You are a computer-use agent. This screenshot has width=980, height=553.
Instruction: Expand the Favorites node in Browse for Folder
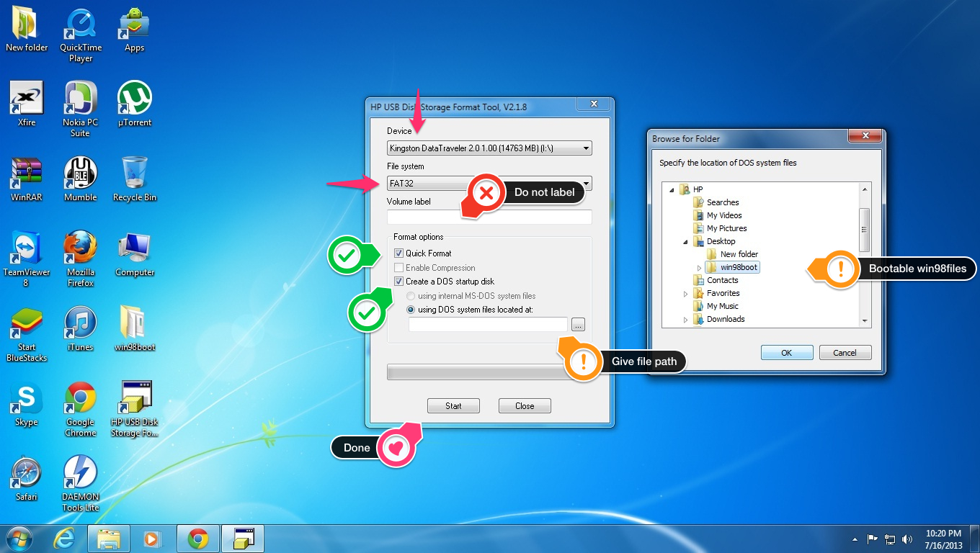pyautogui.click(x=685, y=293)
